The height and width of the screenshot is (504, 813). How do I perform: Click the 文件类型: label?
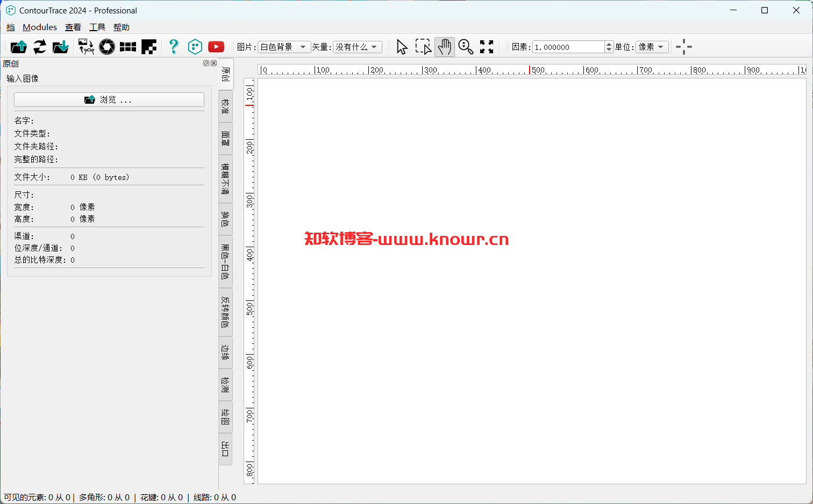[x=32, y=133]
